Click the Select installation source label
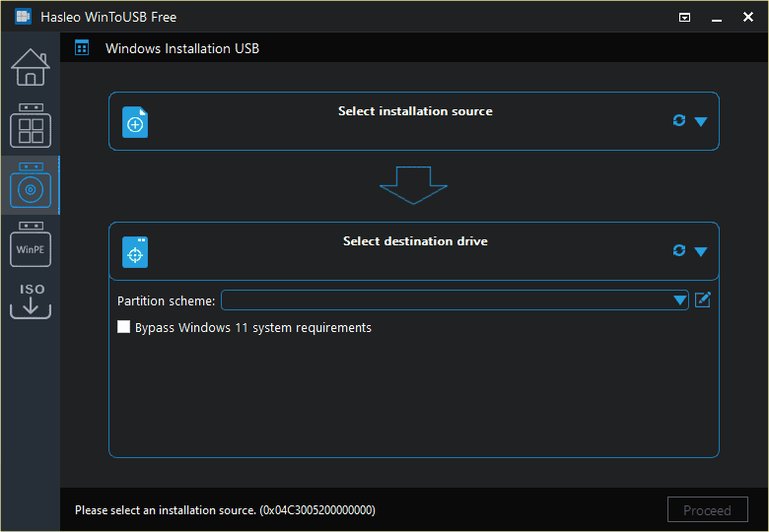769x532 pixels. point(415,111)
